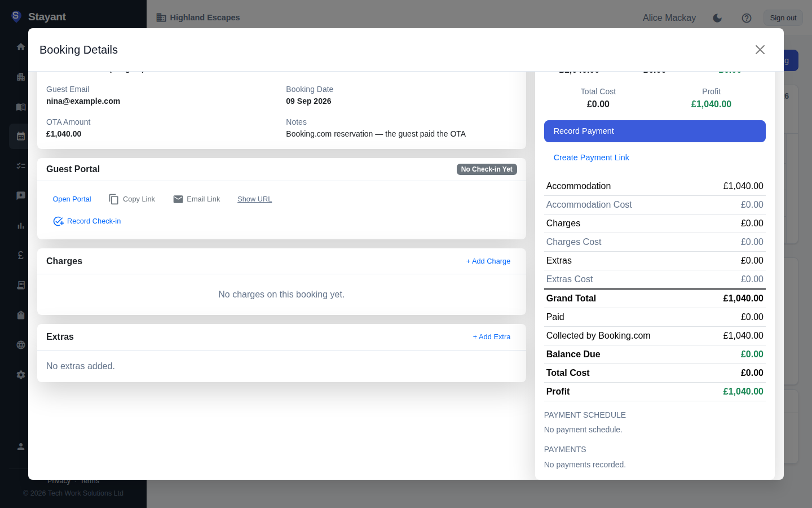Open the messages chat icon in the sidebar
This screenshot has width=812, height=508.
coord(21,196)
